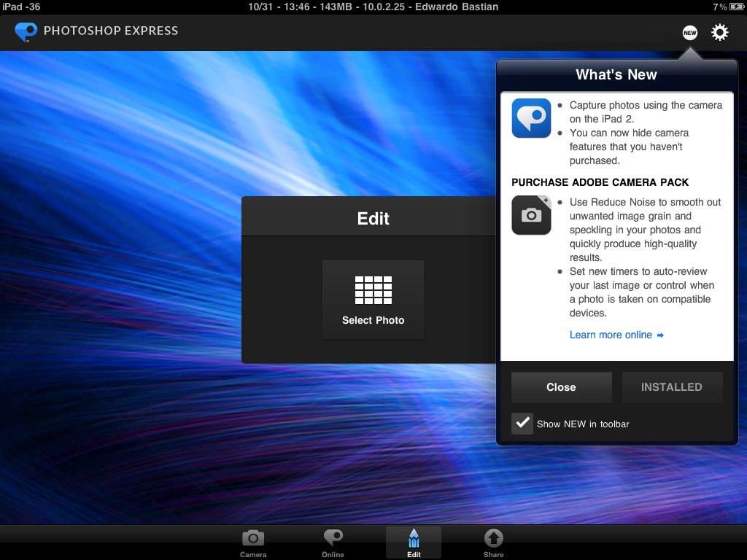747x560 pixels.
Task: Click the PURCHASE ADOBE CAMERA PACK heading
Action: pos(600,182)
